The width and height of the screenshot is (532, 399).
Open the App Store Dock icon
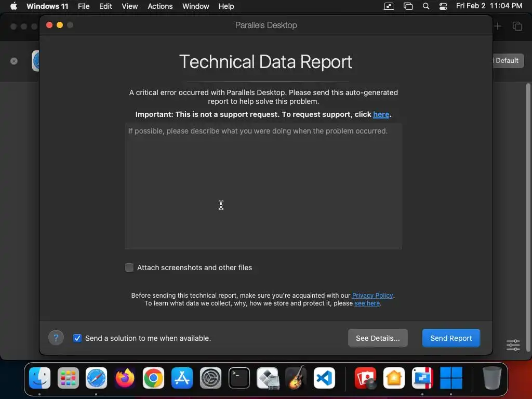coord(182,378)
